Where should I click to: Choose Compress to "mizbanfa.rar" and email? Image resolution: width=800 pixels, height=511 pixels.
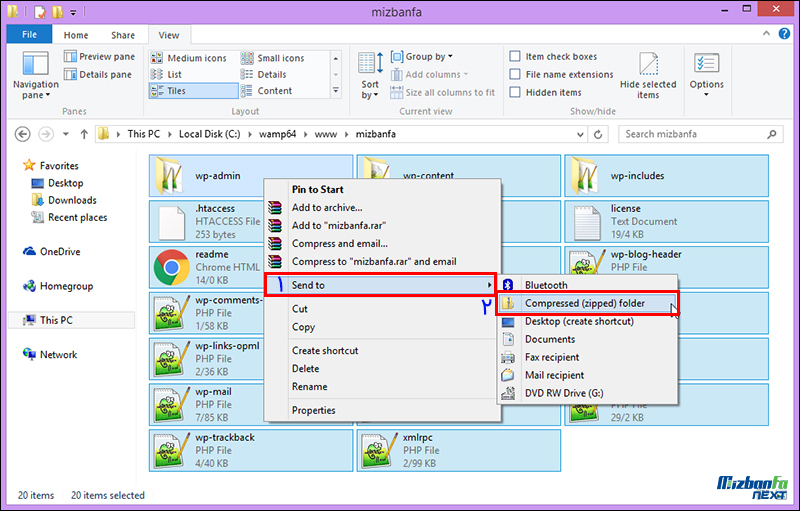pyautogui.click(x=374, y=262)
